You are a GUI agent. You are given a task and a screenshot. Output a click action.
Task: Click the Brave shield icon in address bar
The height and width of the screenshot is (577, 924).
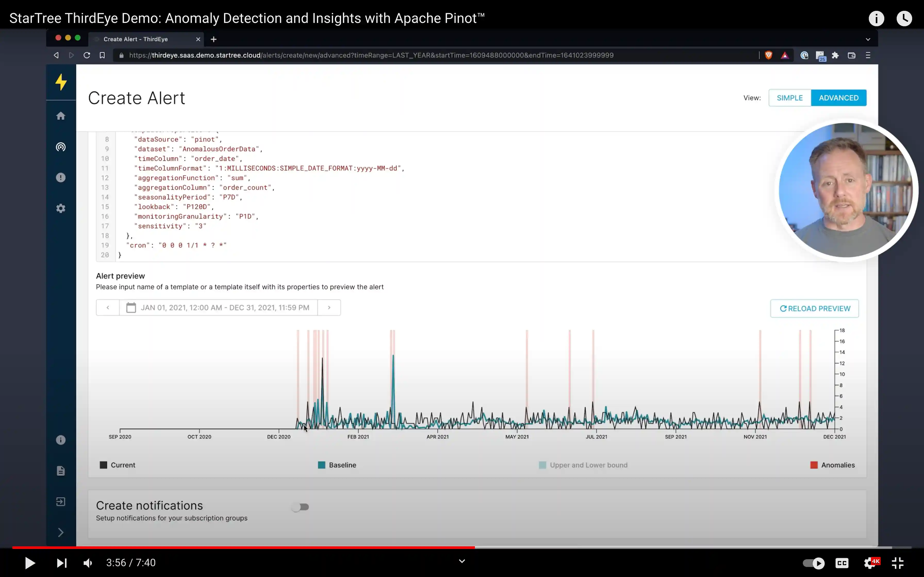[x=769, y=55]
